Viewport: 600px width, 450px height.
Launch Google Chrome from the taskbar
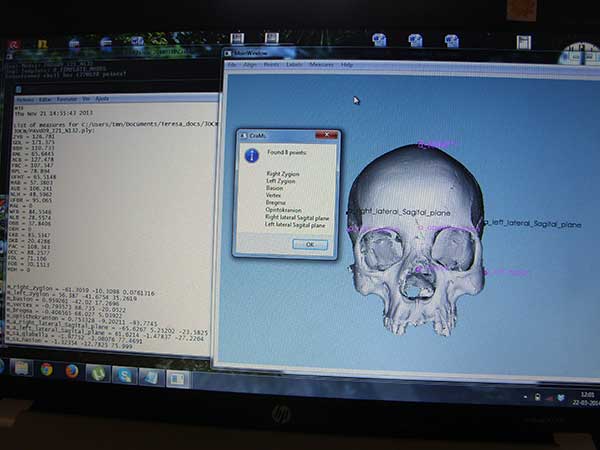pos(47,370)
